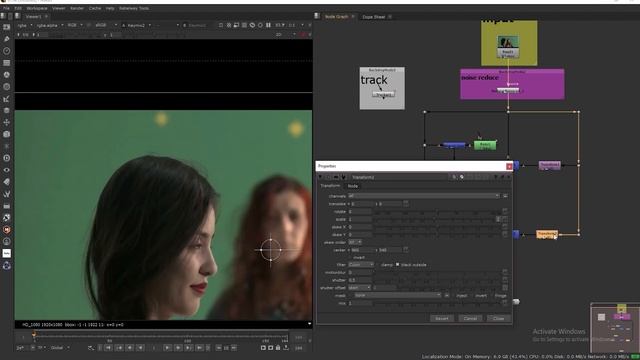Select the Viewer1 tab

pyautogui.click(x=33, y=17)
